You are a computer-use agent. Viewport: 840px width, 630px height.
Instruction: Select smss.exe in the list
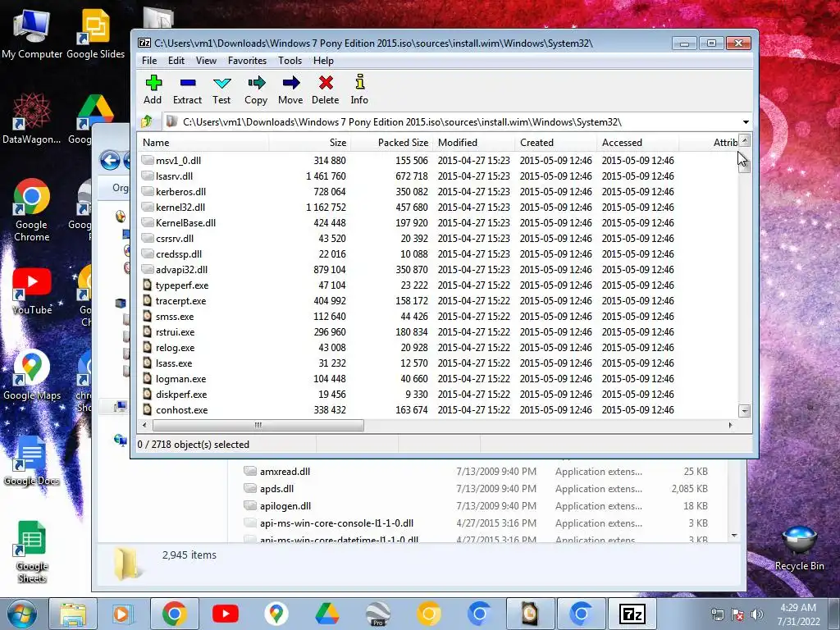437,316
